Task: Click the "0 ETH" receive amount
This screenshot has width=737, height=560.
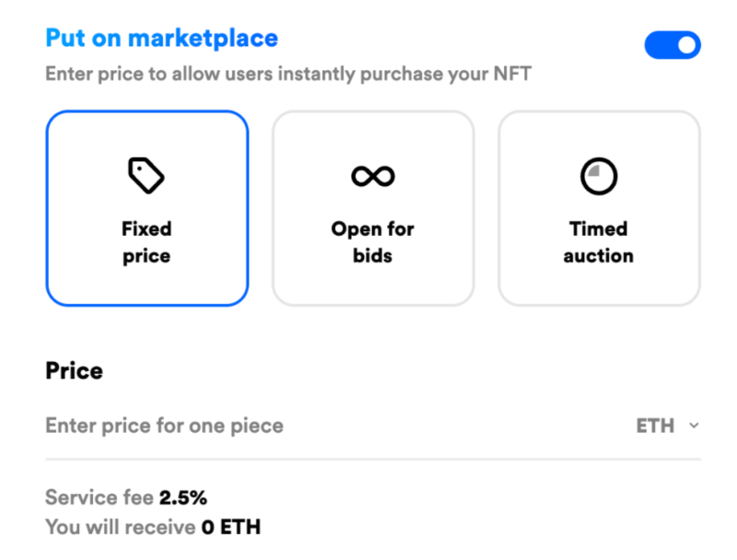Action: pos(231,527)
